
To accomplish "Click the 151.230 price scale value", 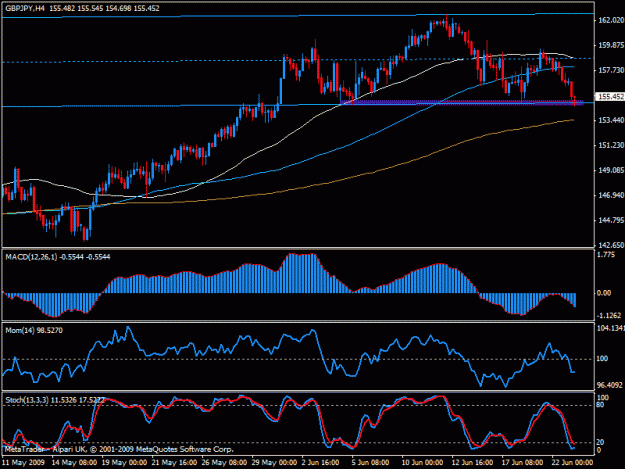I will coord(610,145).
